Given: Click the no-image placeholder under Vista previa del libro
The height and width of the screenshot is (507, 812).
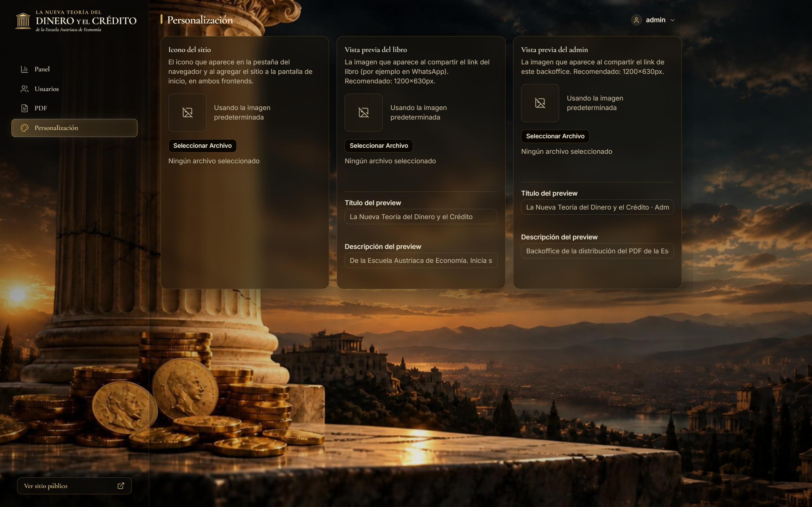Looking at the screenshot, I should 363,113.
